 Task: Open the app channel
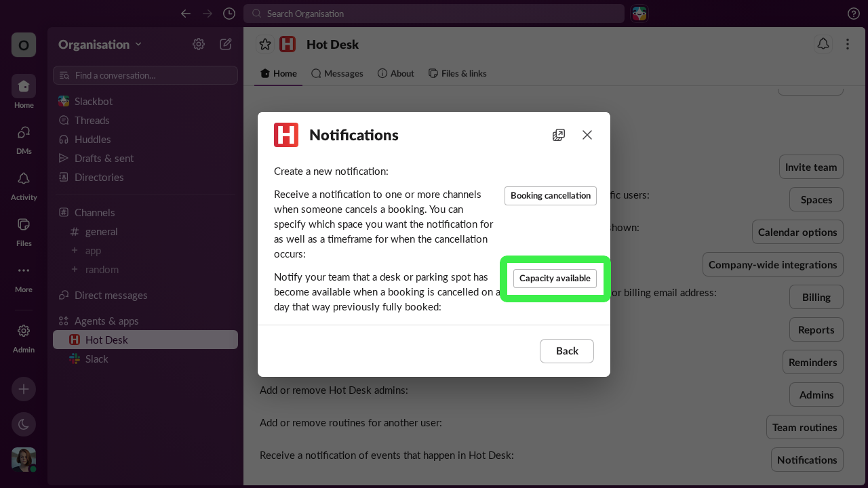click(x=145, y=250)
